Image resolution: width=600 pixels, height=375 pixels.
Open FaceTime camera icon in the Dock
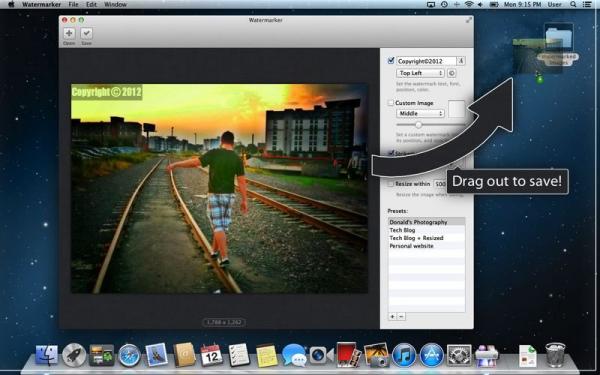point(321,355)
